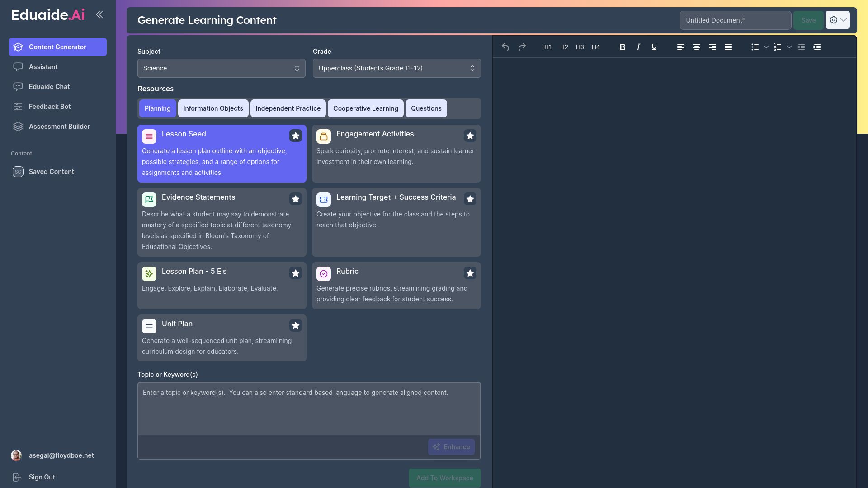Switch to Information Objects tab
Image resolution: width=868 pixels, height=488 pixels.
click(213, 108)
